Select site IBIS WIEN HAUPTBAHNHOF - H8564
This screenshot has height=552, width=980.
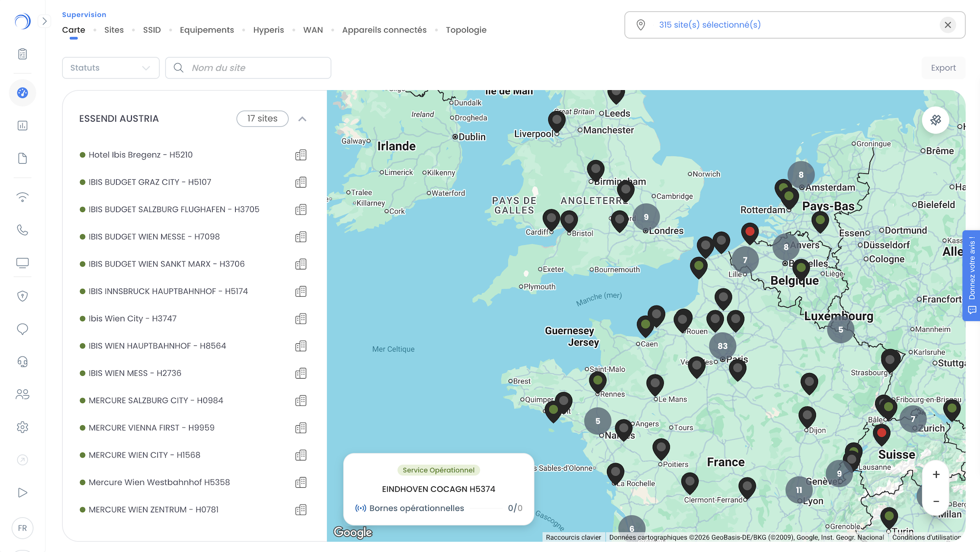157,346
